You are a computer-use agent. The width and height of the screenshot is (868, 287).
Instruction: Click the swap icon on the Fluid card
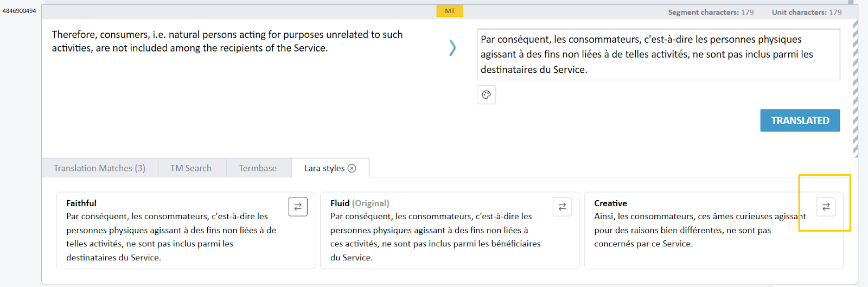point(562,207)
